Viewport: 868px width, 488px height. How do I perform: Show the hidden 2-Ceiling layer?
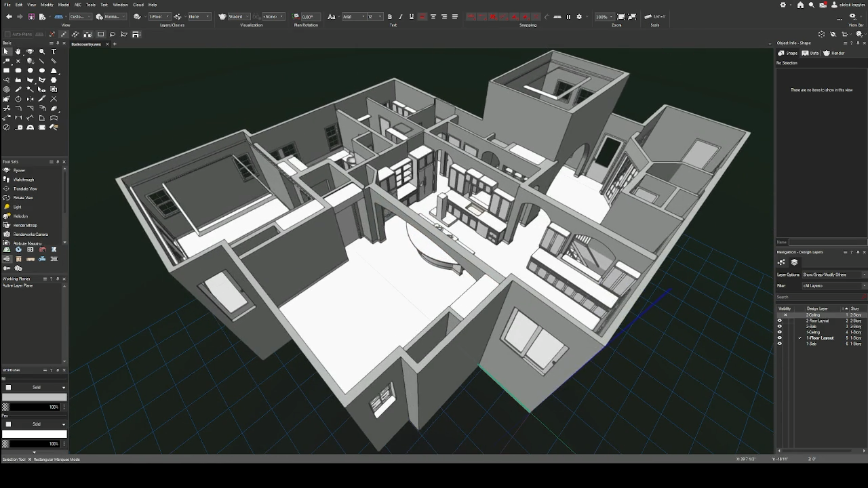click(x=785, y=314)
